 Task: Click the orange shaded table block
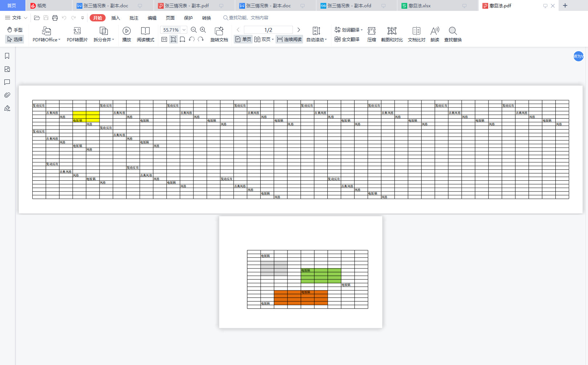pos(301,298)
